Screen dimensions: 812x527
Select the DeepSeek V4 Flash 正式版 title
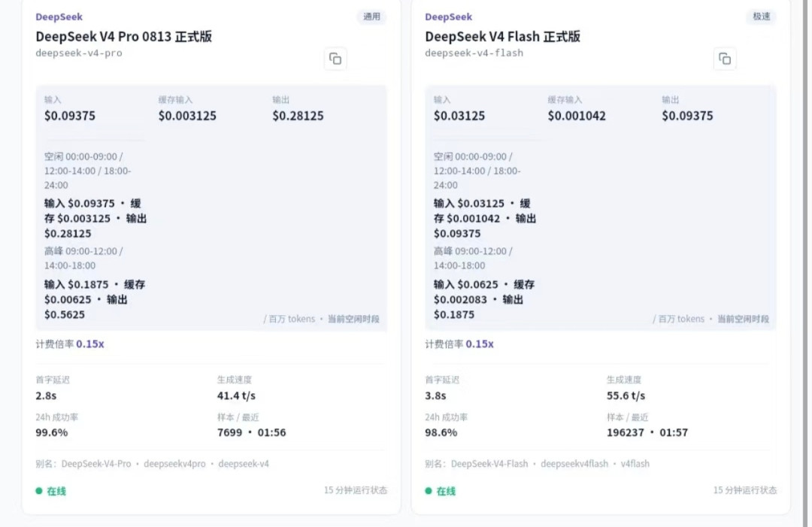[x=502, y=37]
